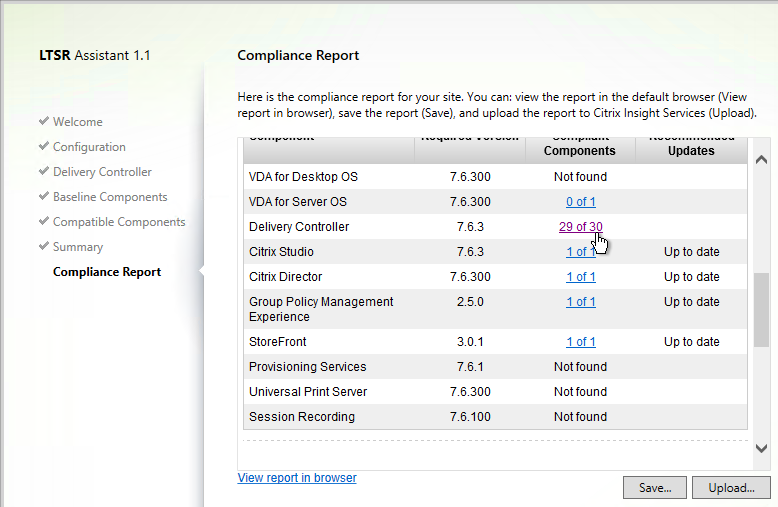The height and width of the screenshot is (507, 778).
Task: Click the Save... button
Action: tap(655, 488)
